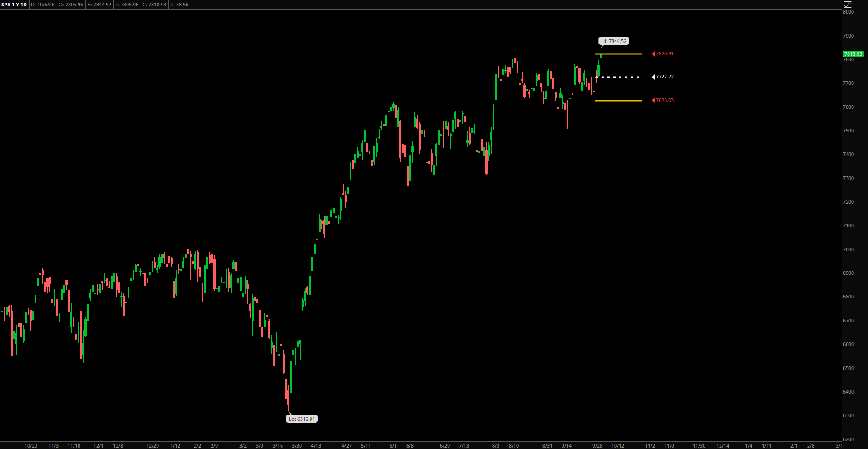Click the 'Hi: 7844.52' price bubble
This screenshot has height=449, width=868.
pyautogui.click(x=614, y=41)
